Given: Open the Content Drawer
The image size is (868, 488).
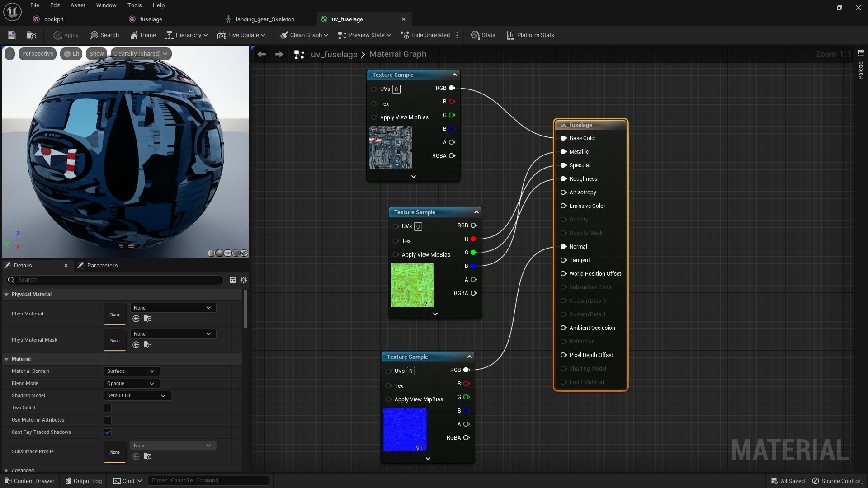Looking at the screenshot, I should (x=29, y=481).
